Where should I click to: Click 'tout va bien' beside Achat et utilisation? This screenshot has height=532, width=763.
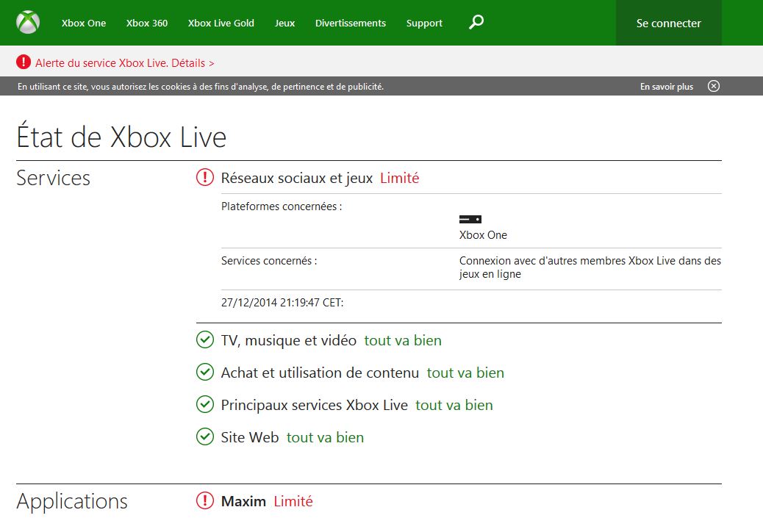coord(466,373)
